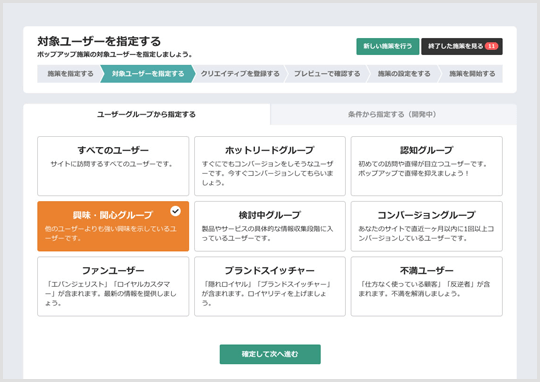
Task: Jump to 施策の設定をする step
Action: [x=404, y=74]
